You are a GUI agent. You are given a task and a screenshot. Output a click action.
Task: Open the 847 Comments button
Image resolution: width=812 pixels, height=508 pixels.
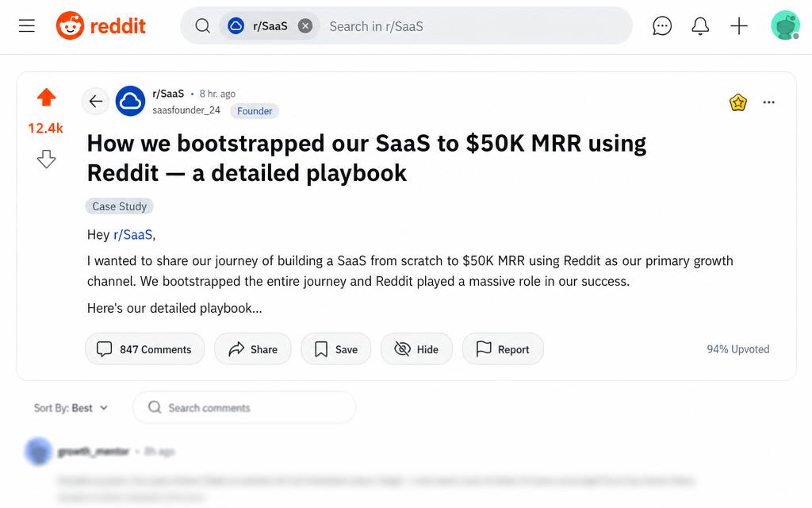click(x=144, y=349)
